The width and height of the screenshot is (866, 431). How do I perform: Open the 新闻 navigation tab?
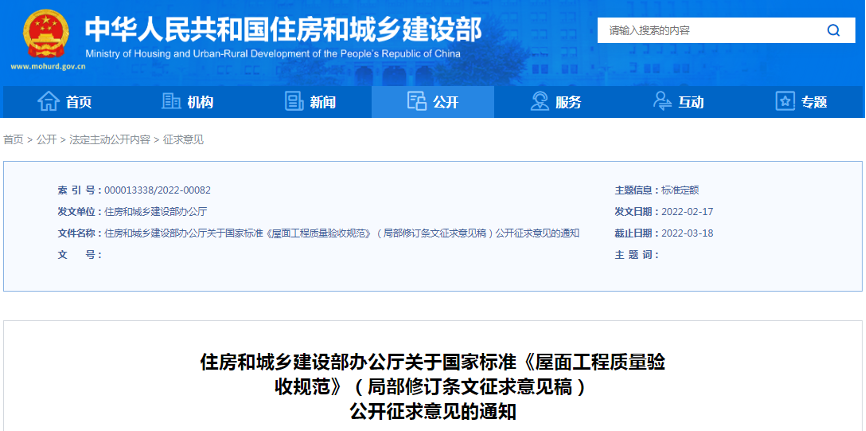[310, 102]
